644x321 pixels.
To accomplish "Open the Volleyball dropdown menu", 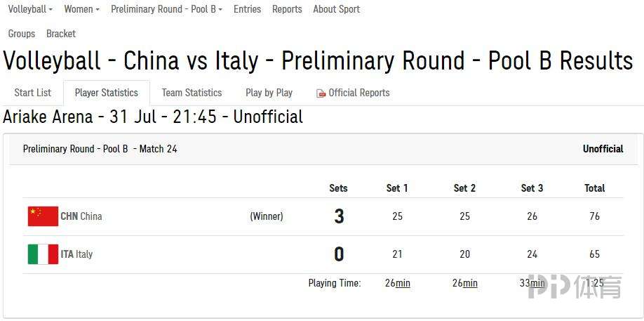I will (30, 9).
